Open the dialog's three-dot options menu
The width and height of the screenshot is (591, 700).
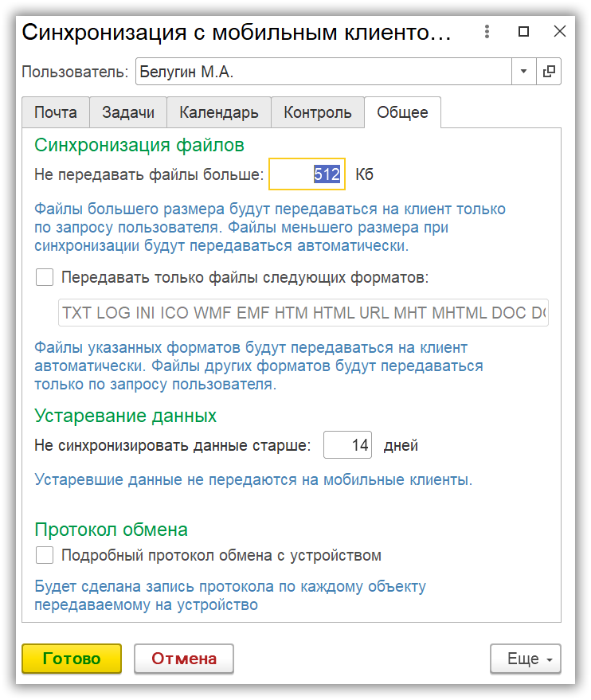point(487,31)
